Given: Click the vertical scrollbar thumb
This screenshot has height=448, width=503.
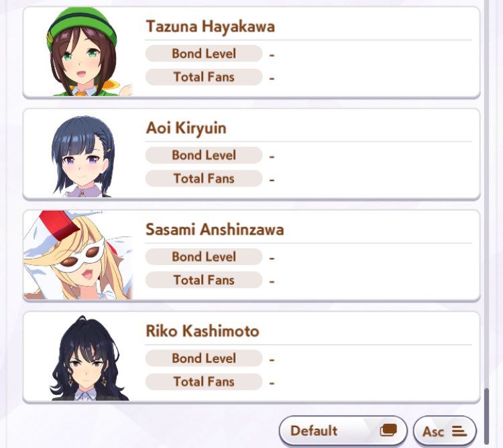Looking at the screenshot, I should (487, 416).
